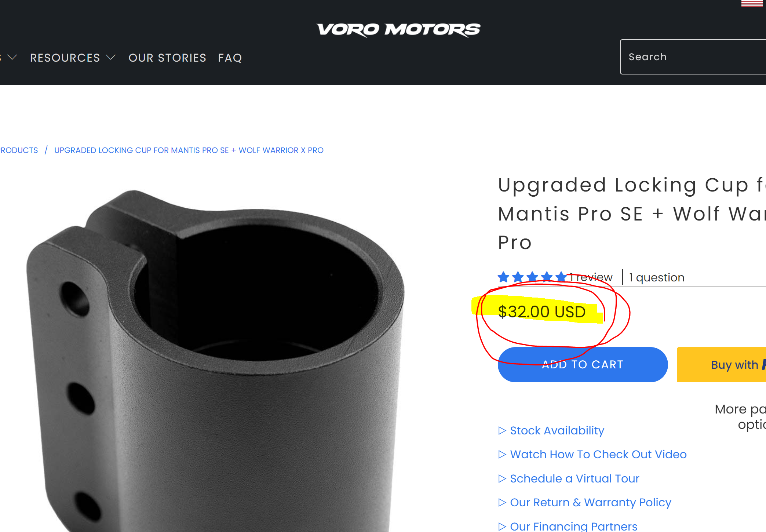Viewport: 766px width, 532px height.
Task: Click the Upgraded Locking Cup breadcrumb link
Action: point(189,150)
